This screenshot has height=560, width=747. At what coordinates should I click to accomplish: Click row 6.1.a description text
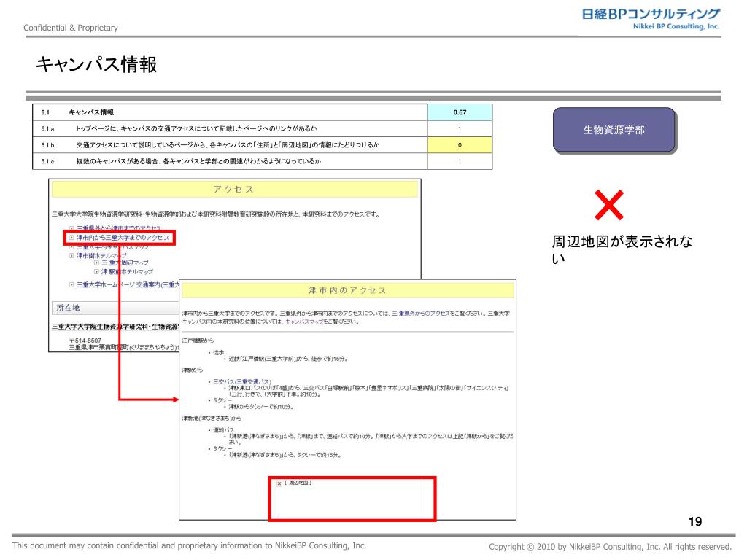coord(196,128)
